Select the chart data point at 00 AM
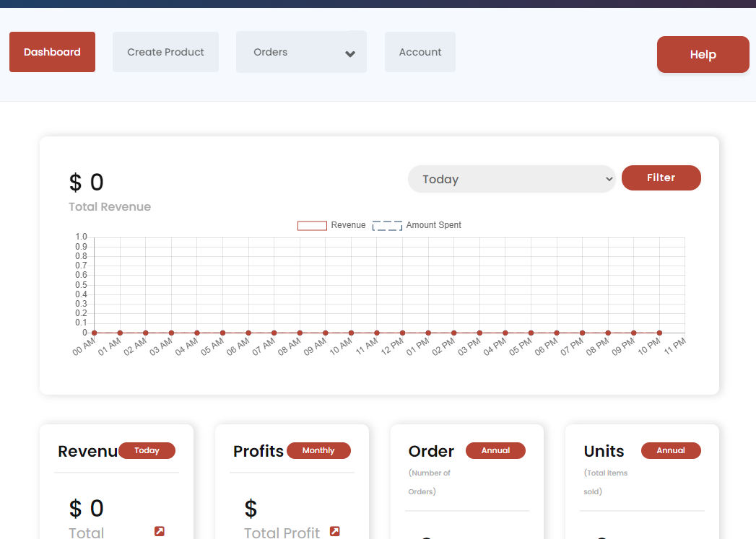Viewport: 756px width, 539px height. [x=95, y=333]
